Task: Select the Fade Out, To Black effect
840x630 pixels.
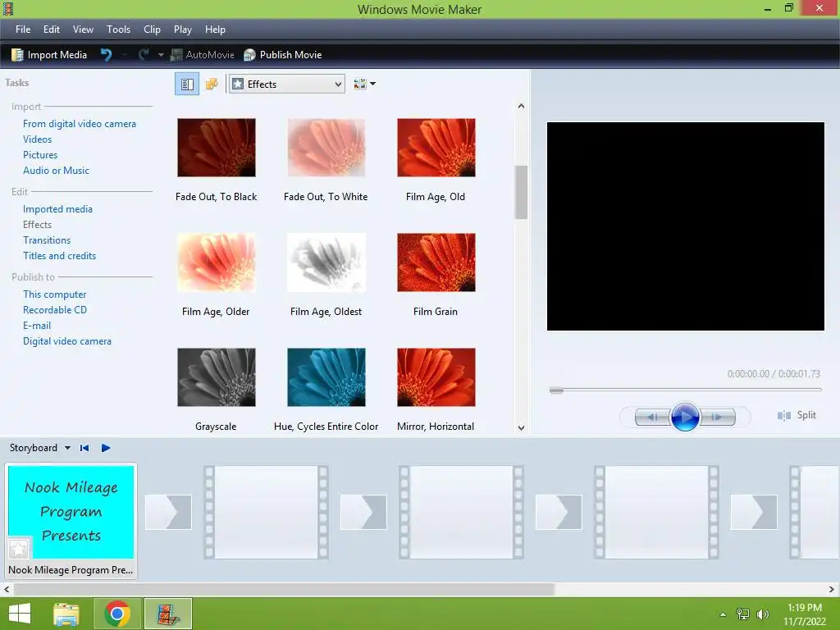Action: pos(217,148)
